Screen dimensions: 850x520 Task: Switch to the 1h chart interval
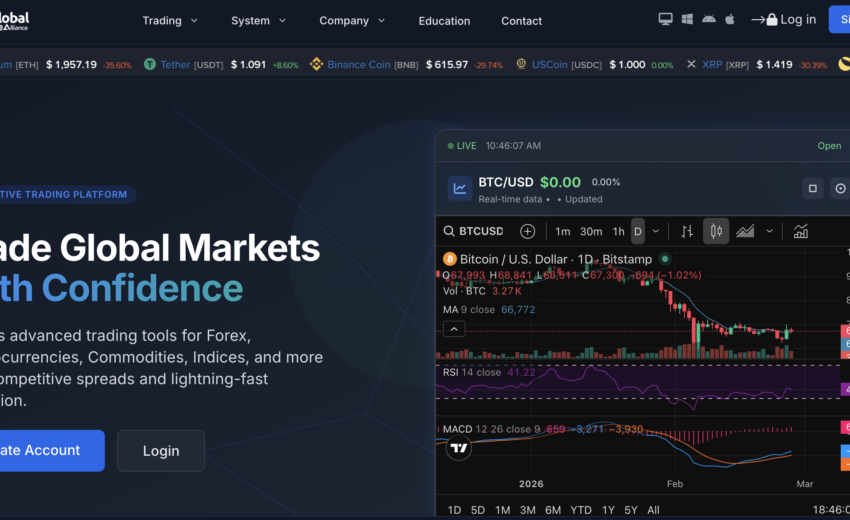pyautogui.click(x=619, y=232)
